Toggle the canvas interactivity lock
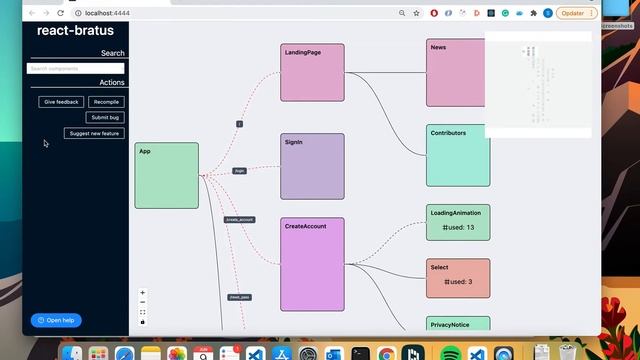640x360 pixels. pyautogui.click(x=142, y=322)
